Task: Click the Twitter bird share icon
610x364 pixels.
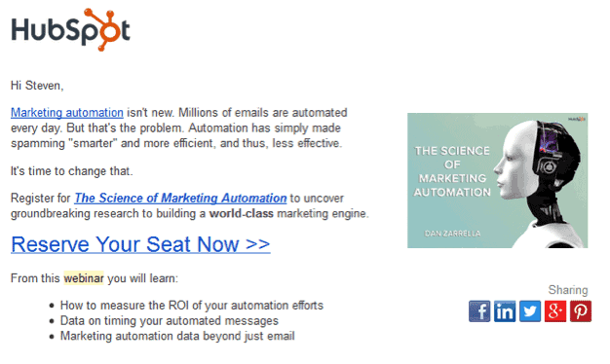Action: pos(530,311)
